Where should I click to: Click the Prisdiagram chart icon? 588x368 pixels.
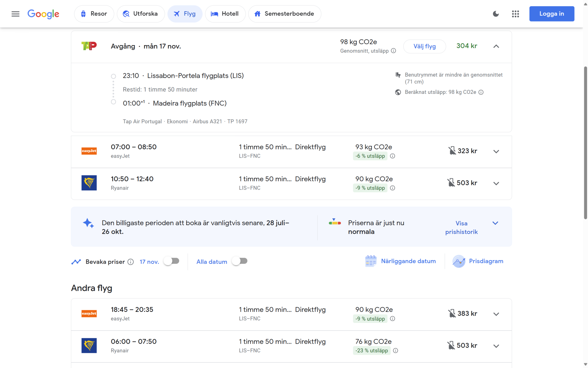[459, 261]
